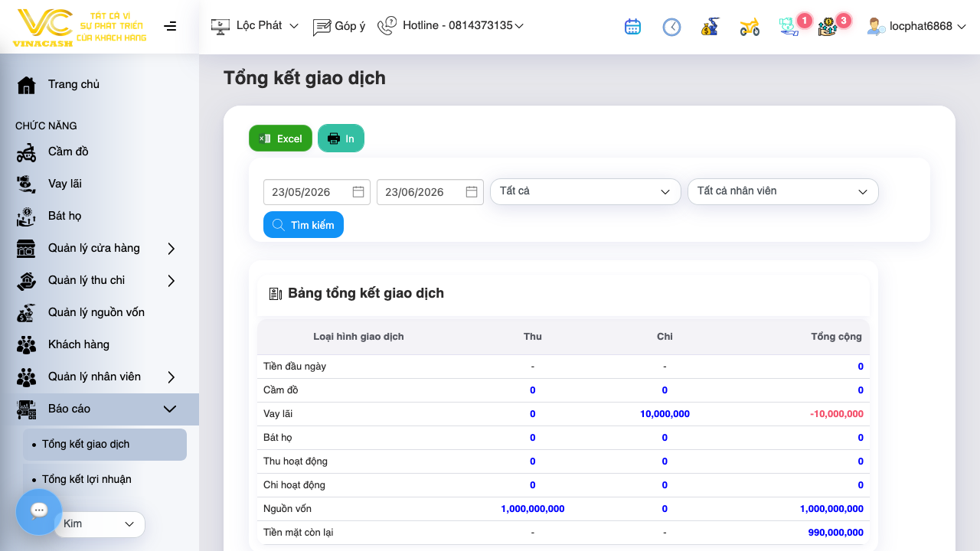Image resolution: width=980 pixels, height=551 pixels.
Task: Go to Trang chủ
Action: 73,84
